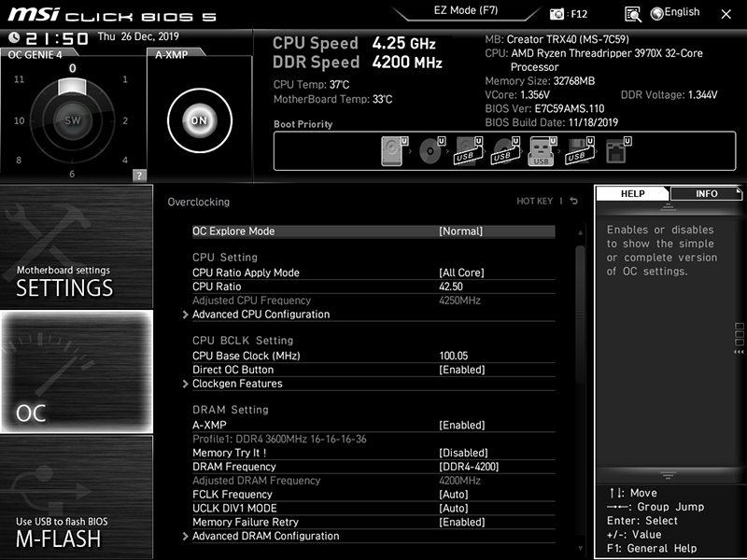Image resolution: width=747 pixels, height=560 pixels.
Task: Open DRAM Frequency DDR4-4200 dropdown
Action: (x=469, y=466)
